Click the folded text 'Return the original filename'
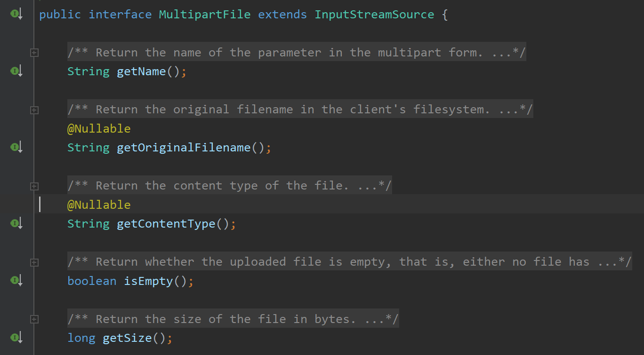The width and height of the screenshot is (644, 355). click(194, 110)
